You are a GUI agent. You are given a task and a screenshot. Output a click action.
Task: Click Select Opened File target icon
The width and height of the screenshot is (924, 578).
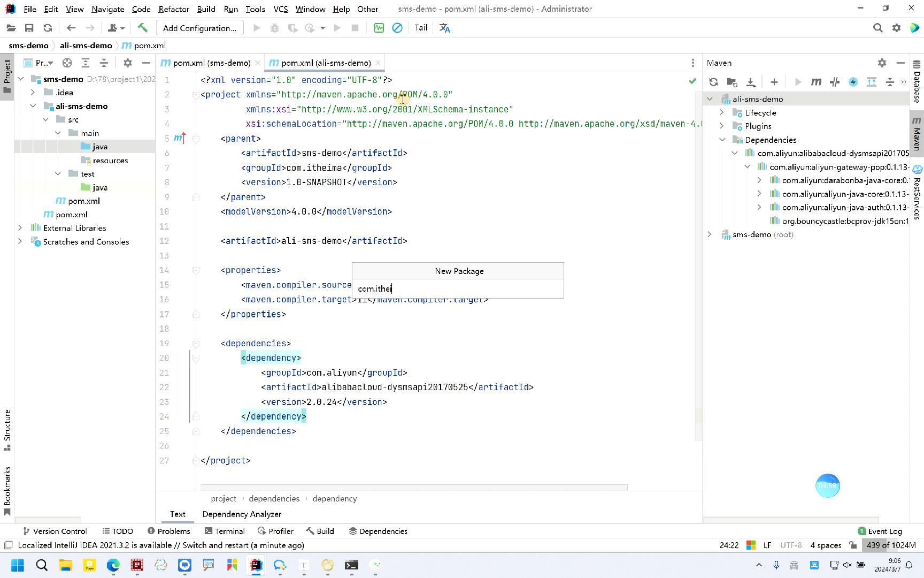[67, 63]
